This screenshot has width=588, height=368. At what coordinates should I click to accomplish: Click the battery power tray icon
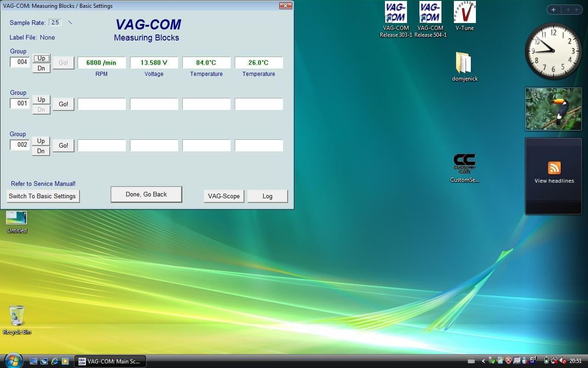[x=546, y=361]
